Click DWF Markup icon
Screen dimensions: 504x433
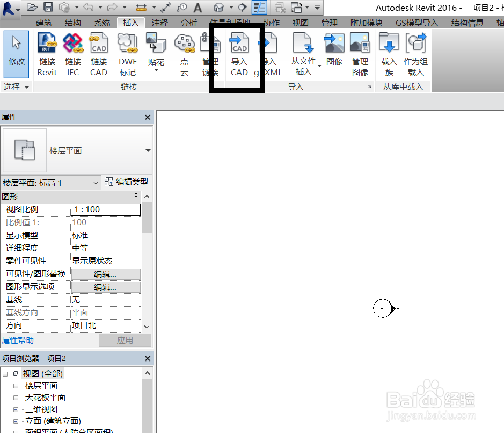click(x=128, y=55)
